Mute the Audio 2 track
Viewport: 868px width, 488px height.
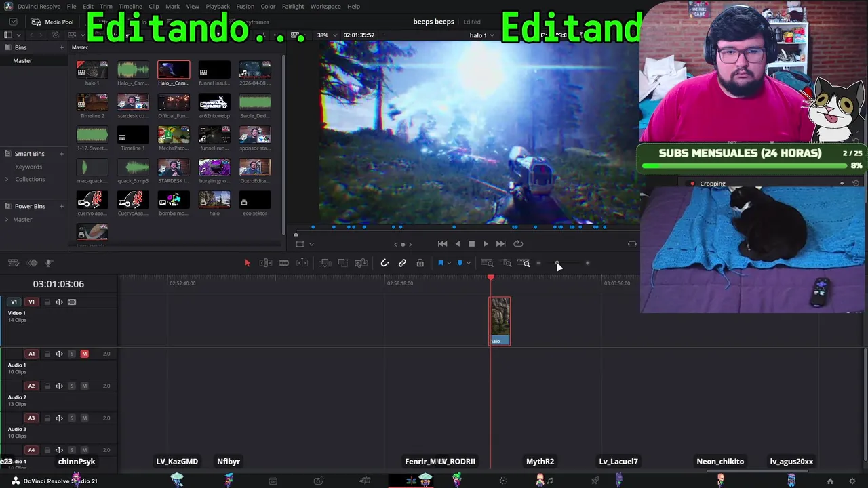[x=85, y=386]
